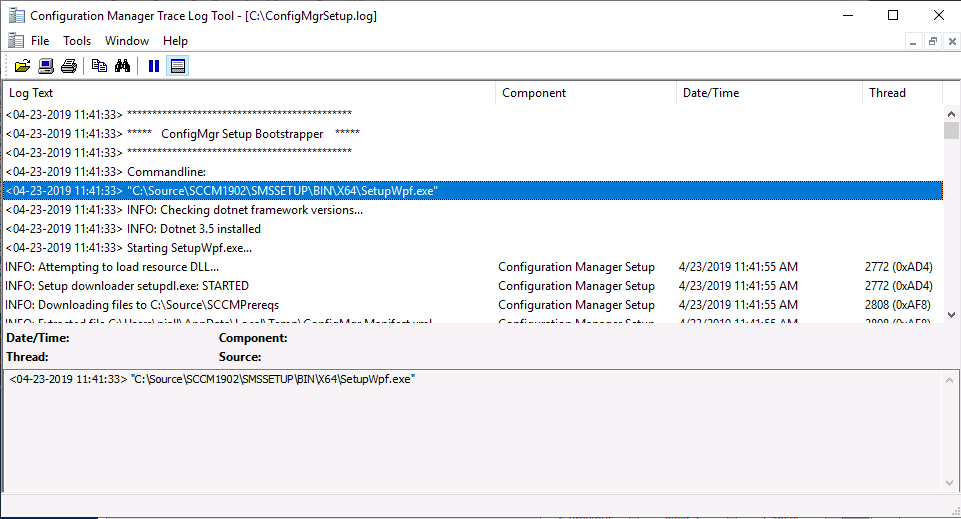Open the Window menu
This screenshot has width=961, height=519.
[127, 40]
